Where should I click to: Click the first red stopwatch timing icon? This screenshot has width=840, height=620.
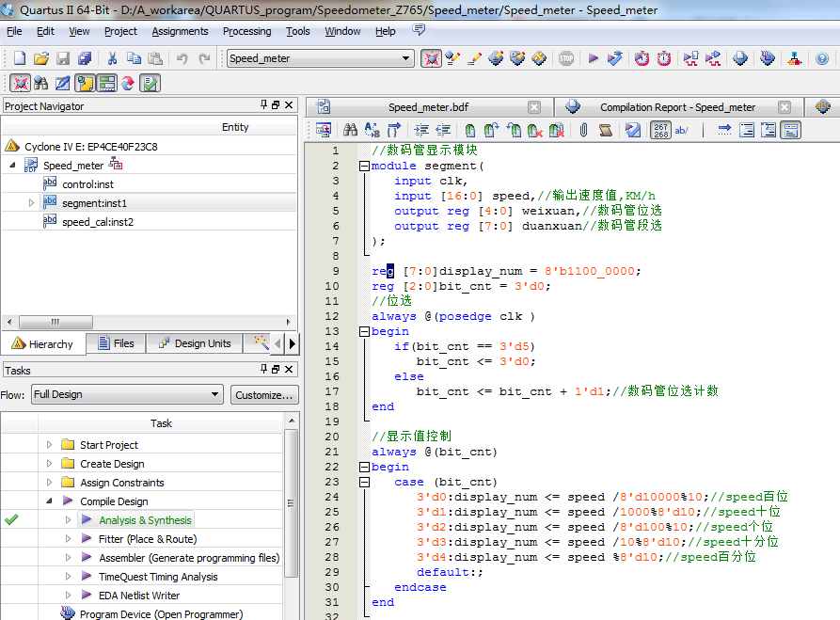(x=642, y=58)
